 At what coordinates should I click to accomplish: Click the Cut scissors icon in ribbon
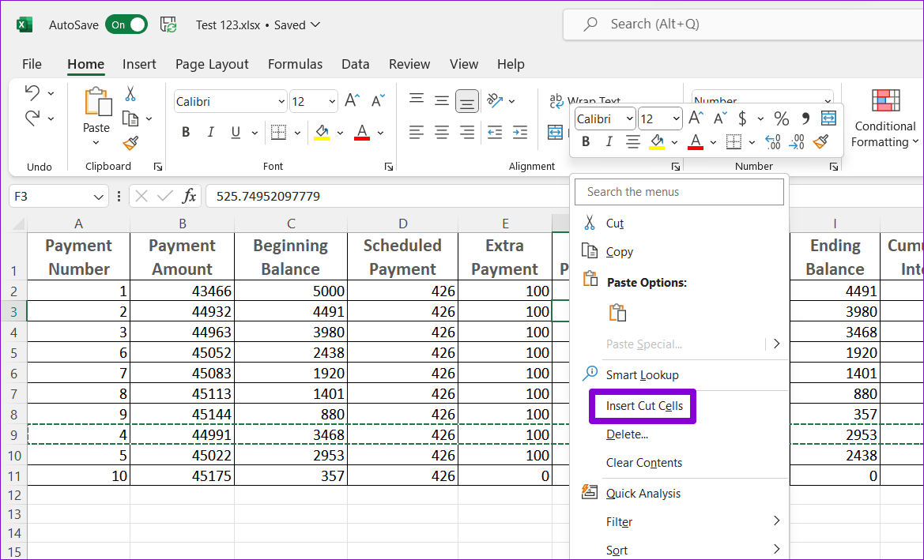(x=130, y=93)
